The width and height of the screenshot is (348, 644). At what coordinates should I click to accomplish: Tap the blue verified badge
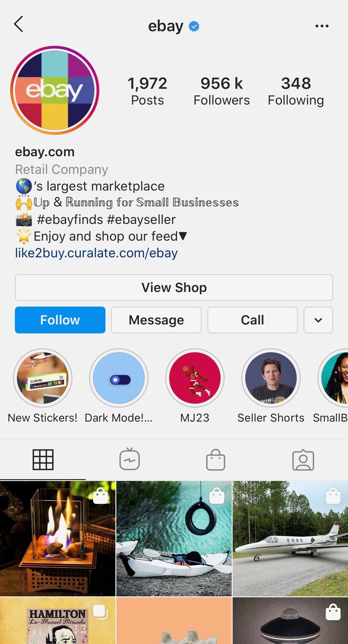pos(194,26)
